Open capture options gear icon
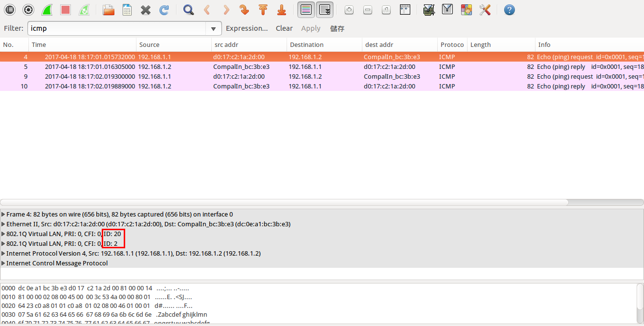This screenshot has width=644, height=326. [28, 10]
